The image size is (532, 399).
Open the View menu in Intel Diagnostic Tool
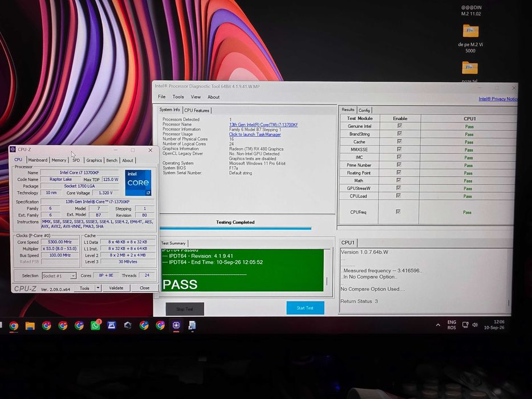pos(196,97)
